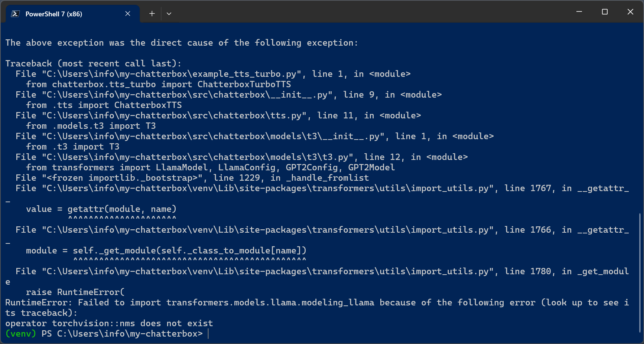This screenshot has height=344, width=644.
Task: Close the terminal window
Action: coord(630,12)
